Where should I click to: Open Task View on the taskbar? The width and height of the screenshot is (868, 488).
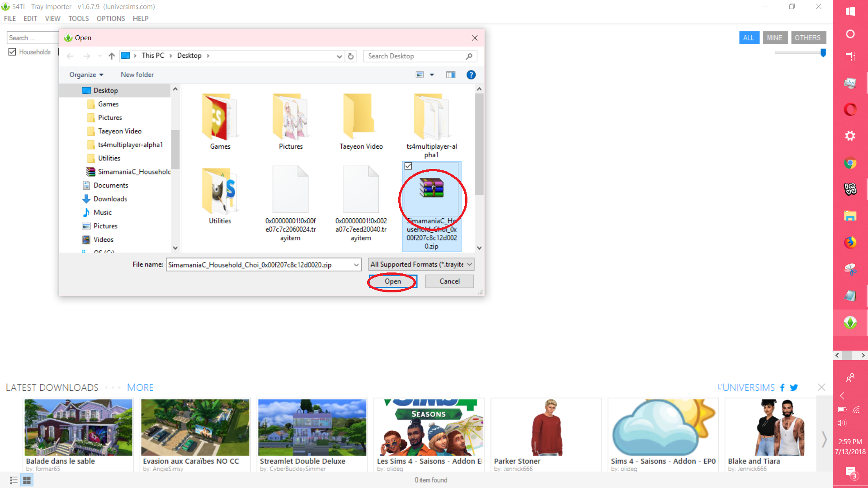(x=850, y=56)
